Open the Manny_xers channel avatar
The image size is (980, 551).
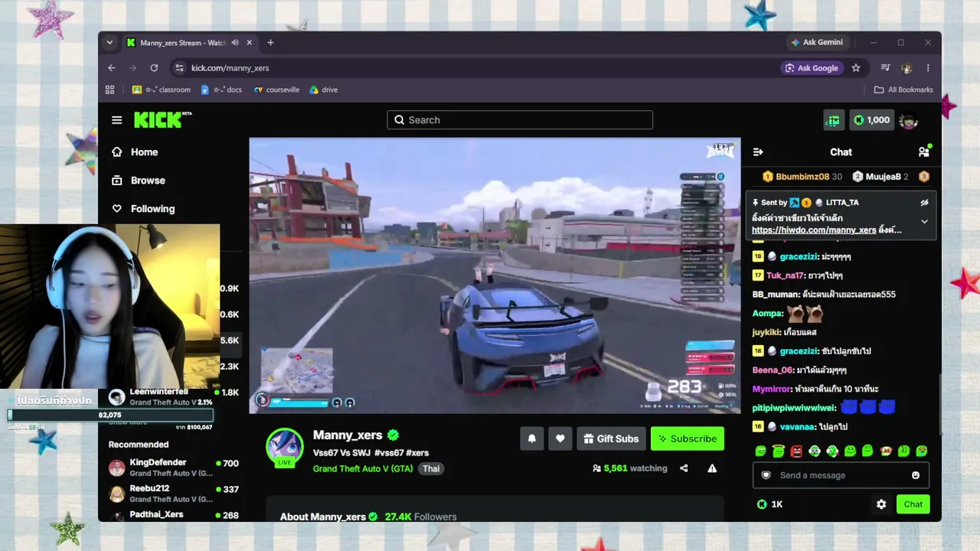(x=284, y=447)
